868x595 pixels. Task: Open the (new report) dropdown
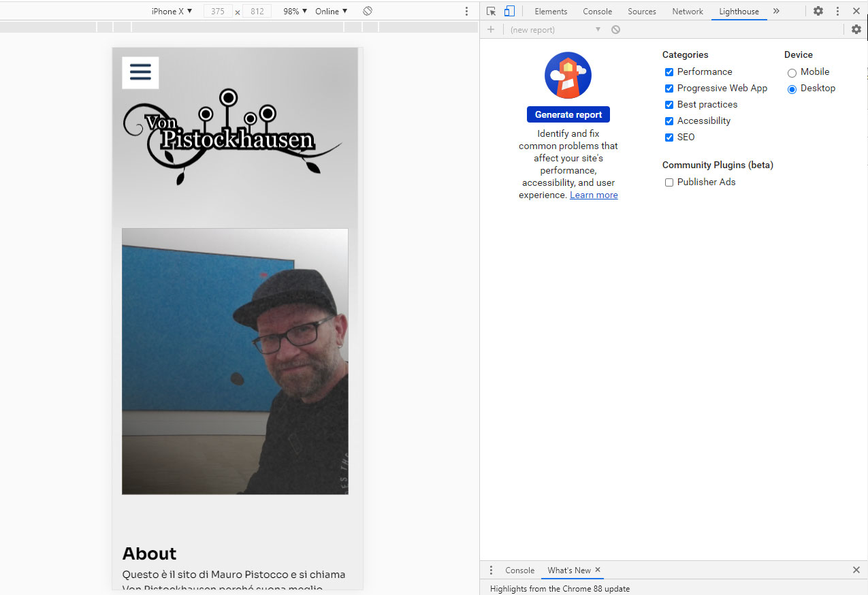click(555, 30)
